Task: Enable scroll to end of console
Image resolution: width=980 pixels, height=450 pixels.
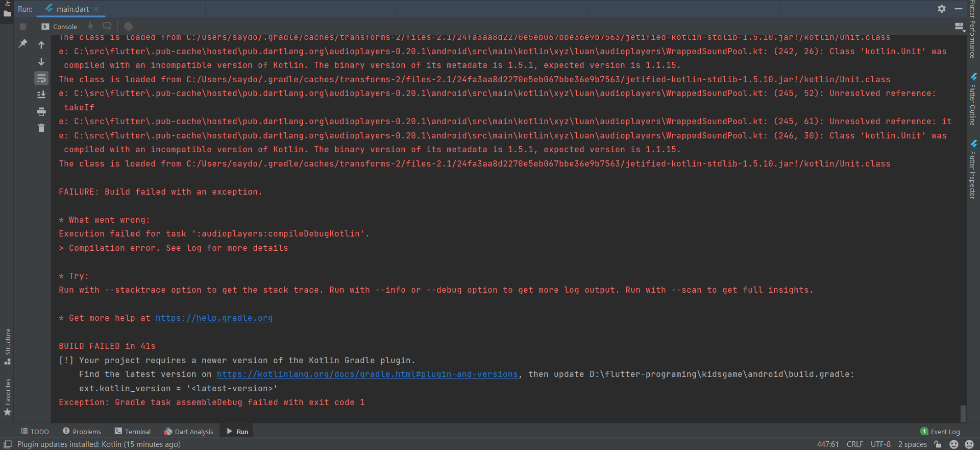Action: click(x=41, y=94)
